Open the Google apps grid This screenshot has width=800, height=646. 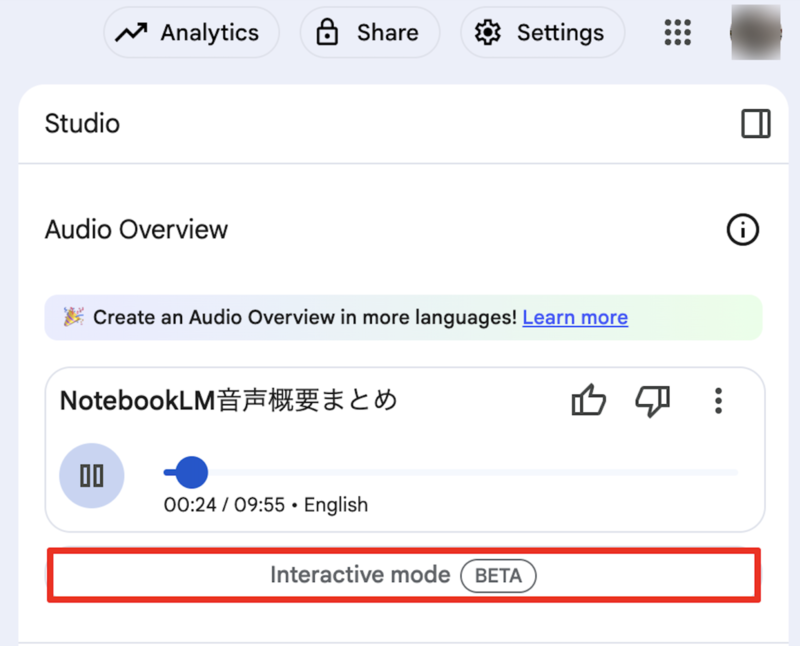click(x=678, y=33)
